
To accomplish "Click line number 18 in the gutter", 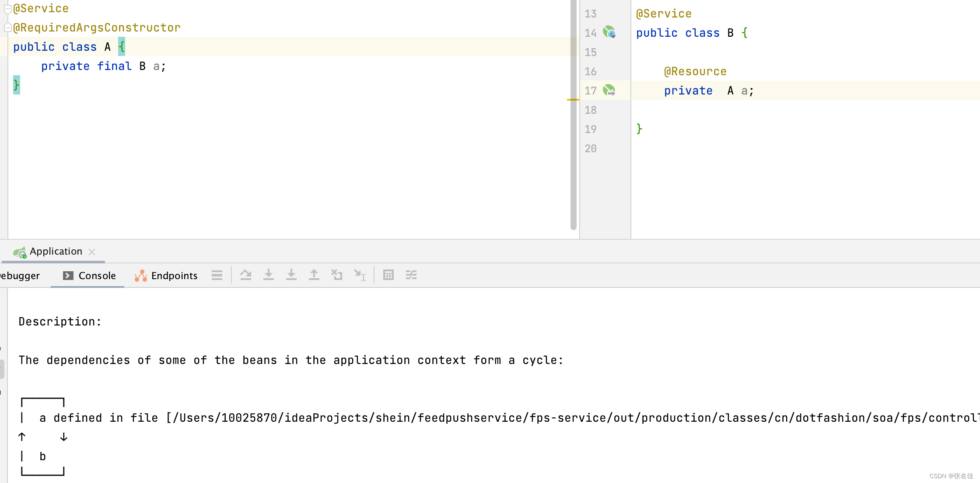I will click(591, 110).
